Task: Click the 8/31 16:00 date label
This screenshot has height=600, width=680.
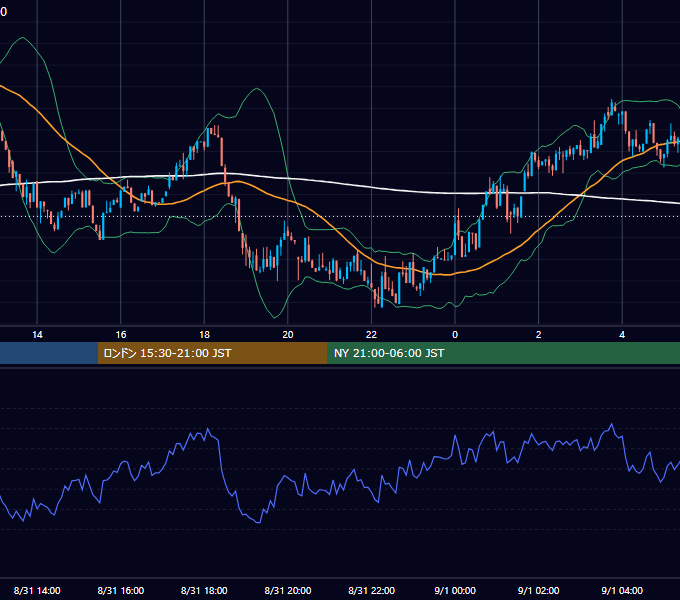Action: tap(121, 591)
